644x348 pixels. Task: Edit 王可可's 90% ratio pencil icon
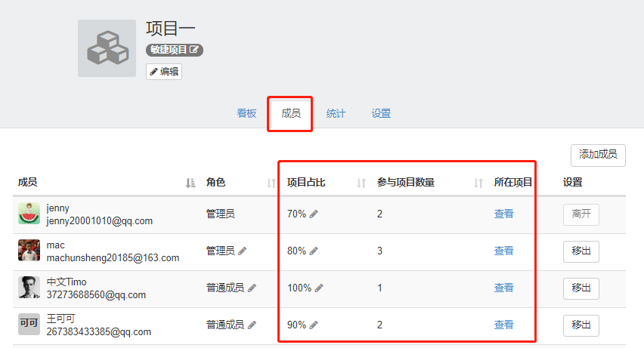coord(314,325)
